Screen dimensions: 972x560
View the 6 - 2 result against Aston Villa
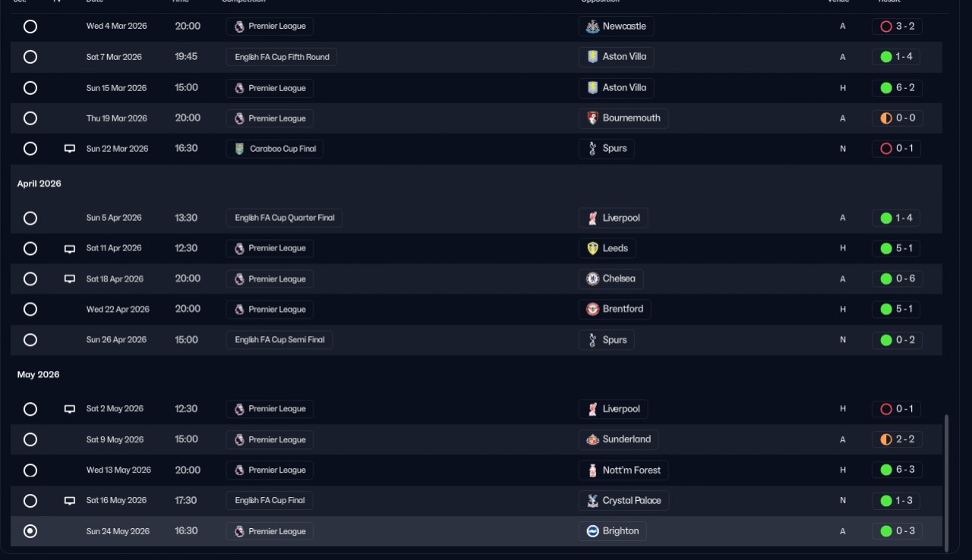point(897,88)
